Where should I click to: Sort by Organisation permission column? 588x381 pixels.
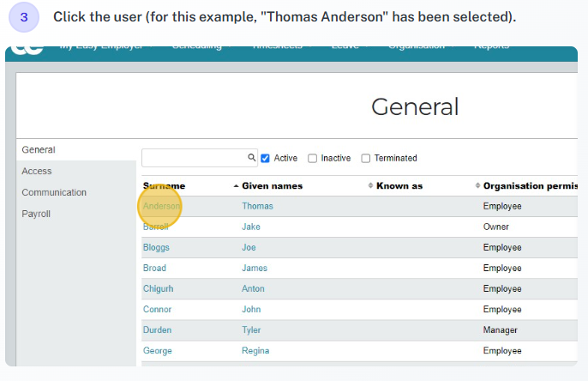pyautogui.click(x=530, y=186)
